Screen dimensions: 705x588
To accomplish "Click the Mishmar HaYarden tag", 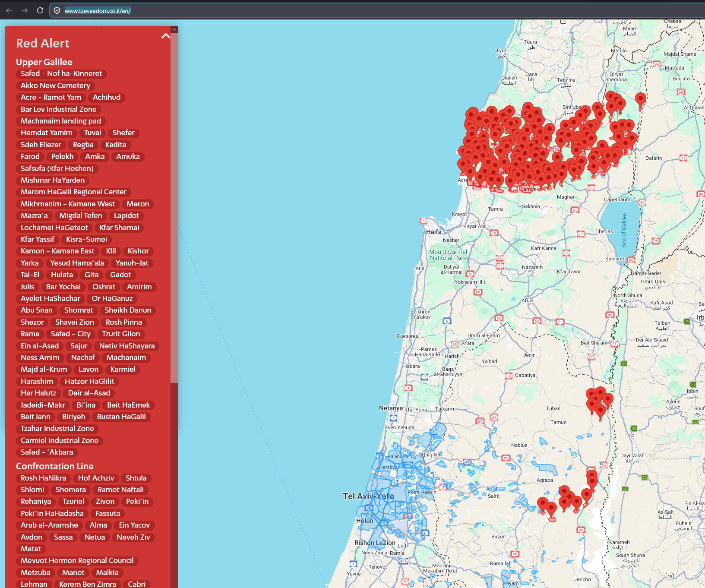I will pyautogui.click(x=53, y=180).
